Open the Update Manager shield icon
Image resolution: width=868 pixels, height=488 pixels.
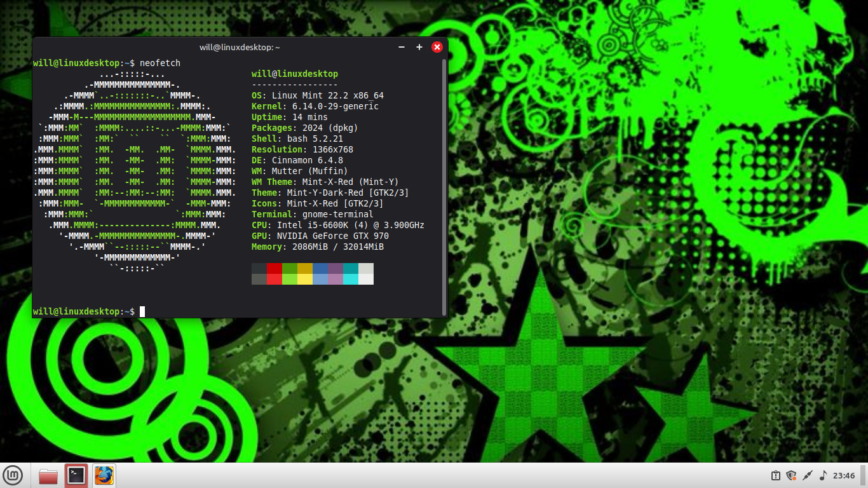coord(791,475)
